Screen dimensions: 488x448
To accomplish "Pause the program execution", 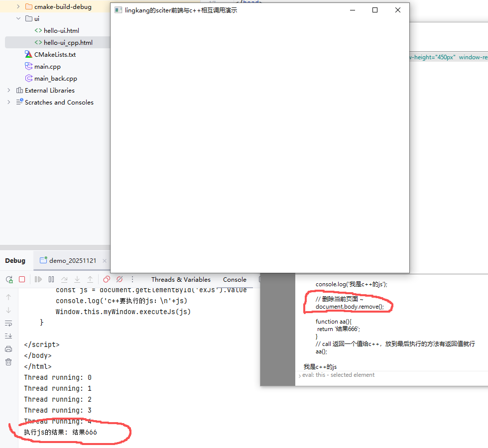I will (x=51, y=279).
